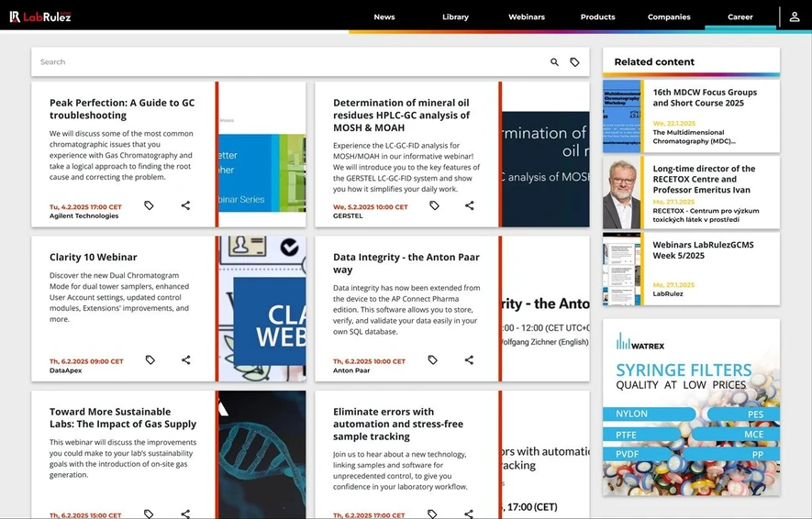
Task: Click the Th, 6.2.2025 10:00 CET date
Action: pos(369,361)
